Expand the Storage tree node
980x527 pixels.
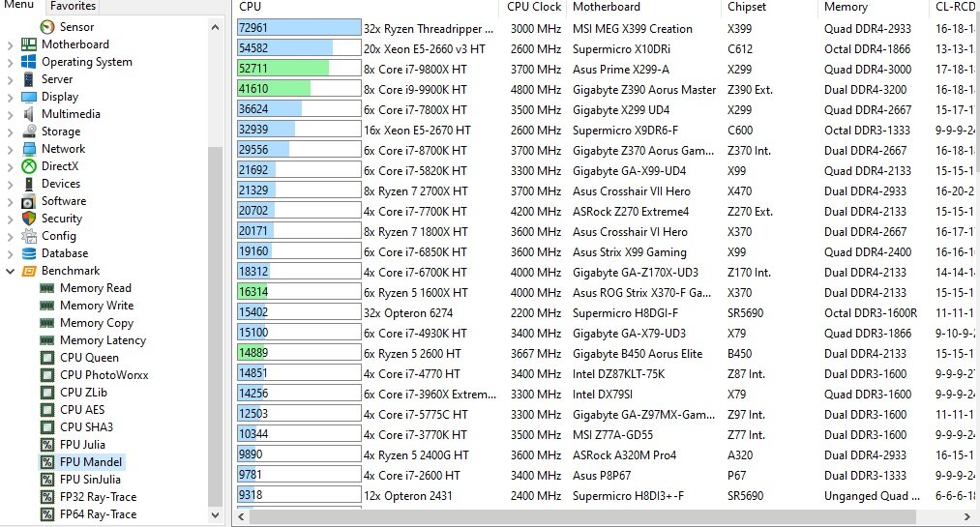10,132
